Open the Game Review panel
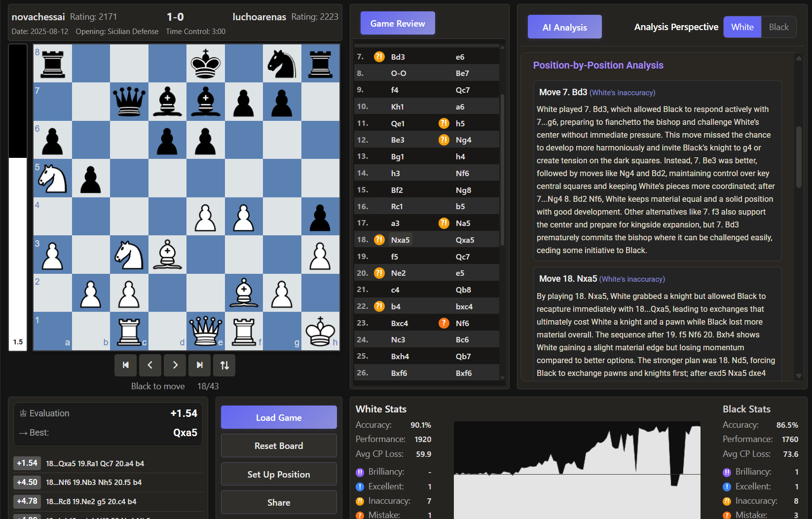The image size is (812, 519). click(x=397, y=23)
